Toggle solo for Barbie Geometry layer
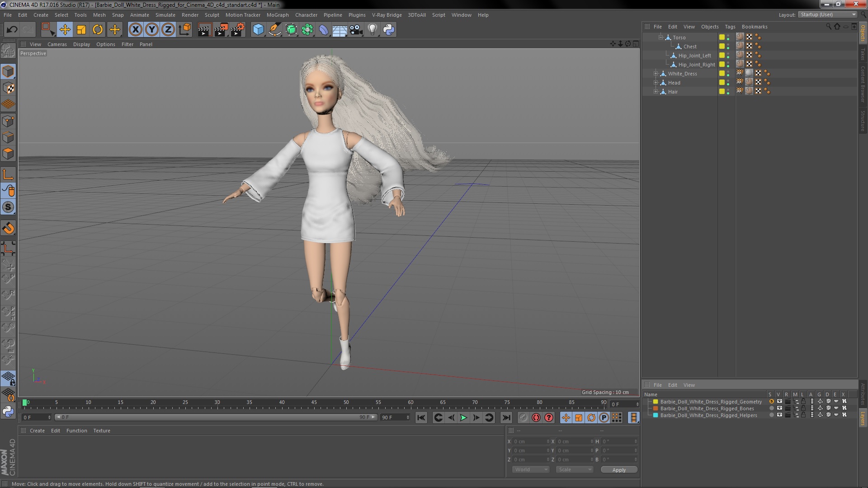Viewport: 868px width, 488px height. tap(771, 401)
